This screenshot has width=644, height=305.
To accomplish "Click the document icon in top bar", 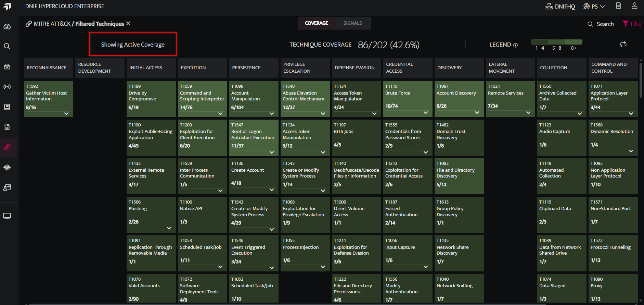I will pos(618,6).
